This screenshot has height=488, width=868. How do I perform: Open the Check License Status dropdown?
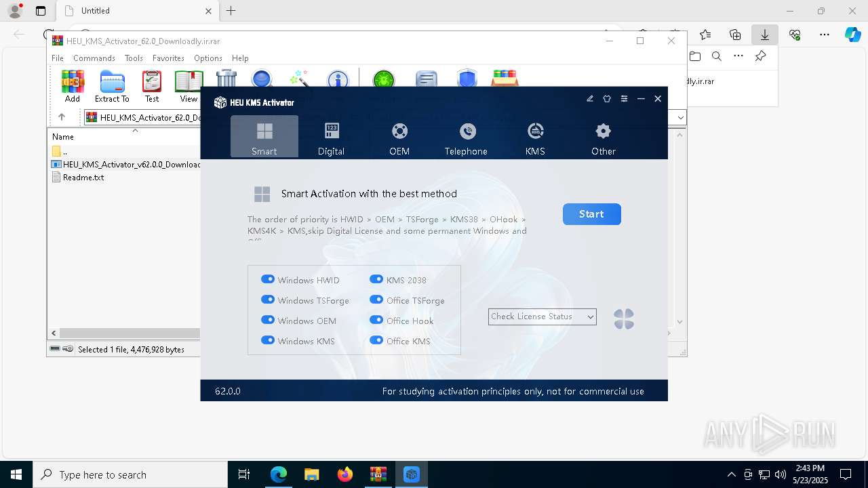pos(542,317)
